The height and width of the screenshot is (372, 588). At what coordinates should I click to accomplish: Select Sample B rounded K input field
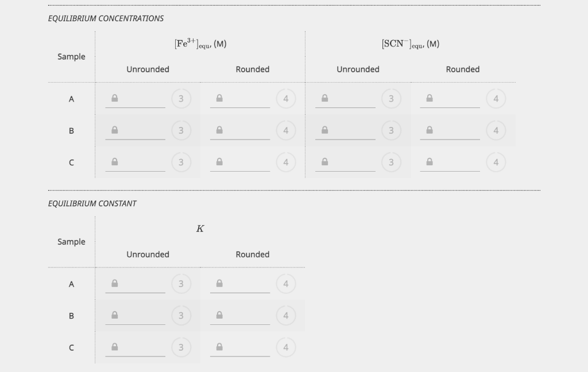(x=240, y=316)
